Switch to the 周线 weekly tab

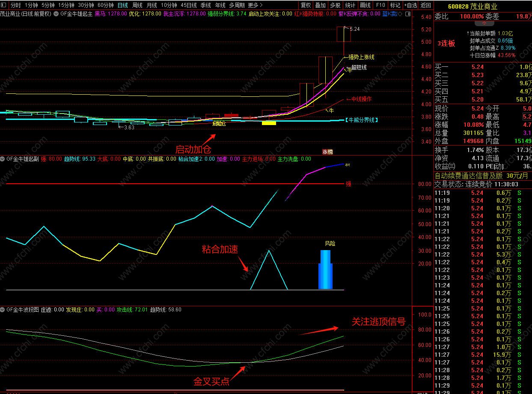click(137, 5)
